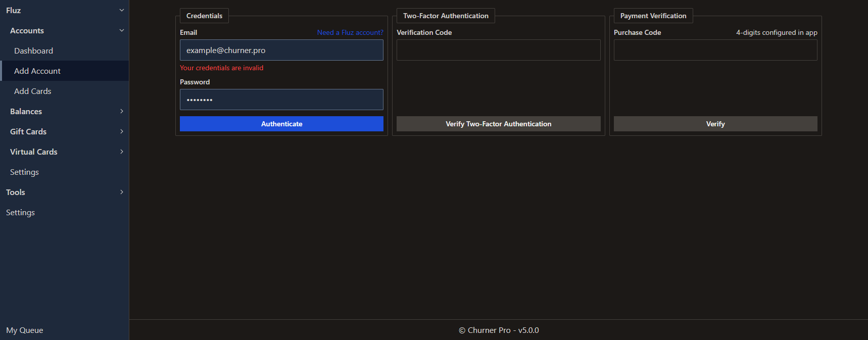This screenshot has width=868, height=340.
Task: Collapse the Fluz section chevron
Action: coord(121,10)
